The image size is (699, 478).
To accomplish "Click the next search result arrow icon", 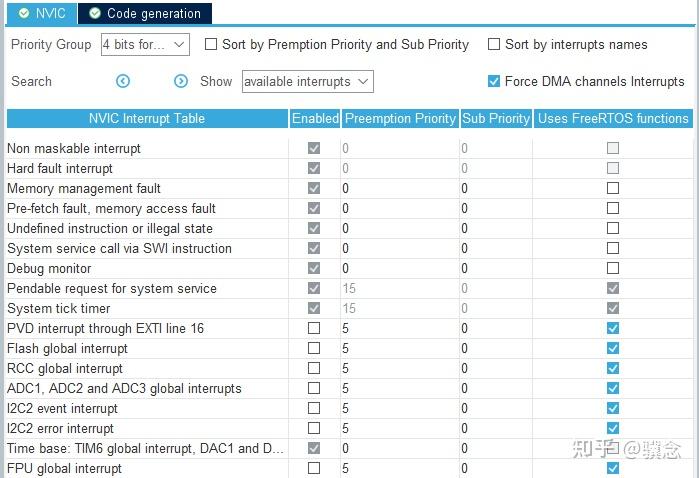I will point(181,81).
